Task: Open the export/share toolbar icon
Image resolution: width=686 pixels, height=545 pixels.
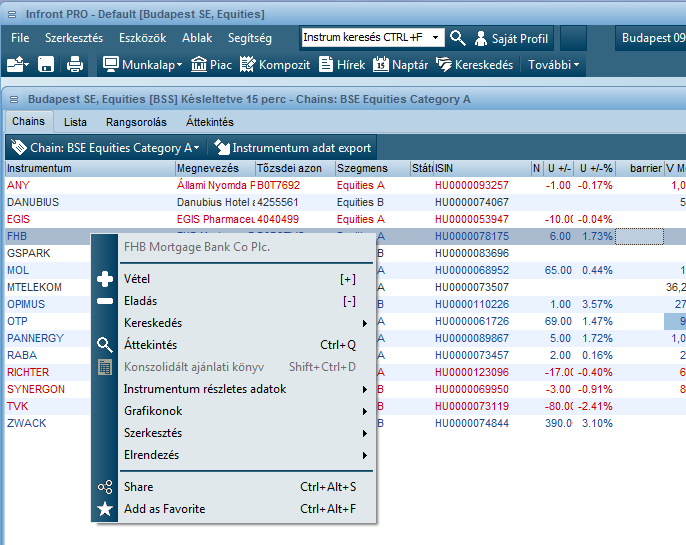Action: pyautogui.click(x=18, y=65)
